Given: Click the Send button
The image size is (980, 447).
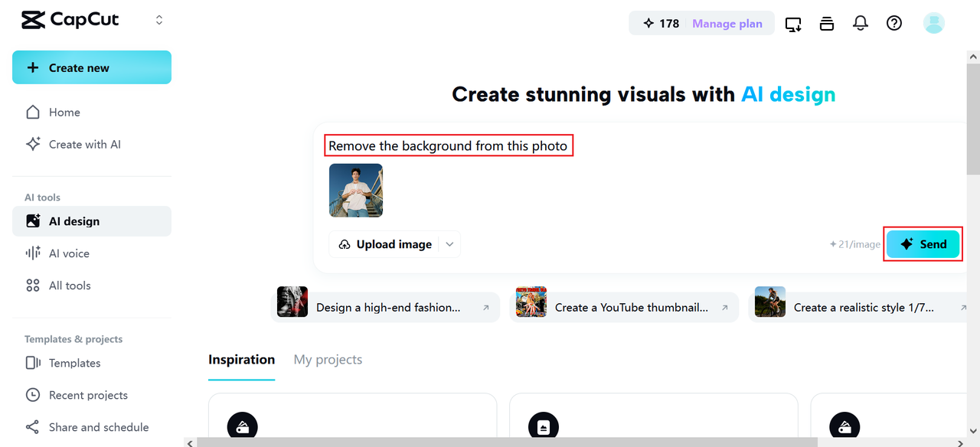Looking at the screenshot, I should [x=923, y=244].
